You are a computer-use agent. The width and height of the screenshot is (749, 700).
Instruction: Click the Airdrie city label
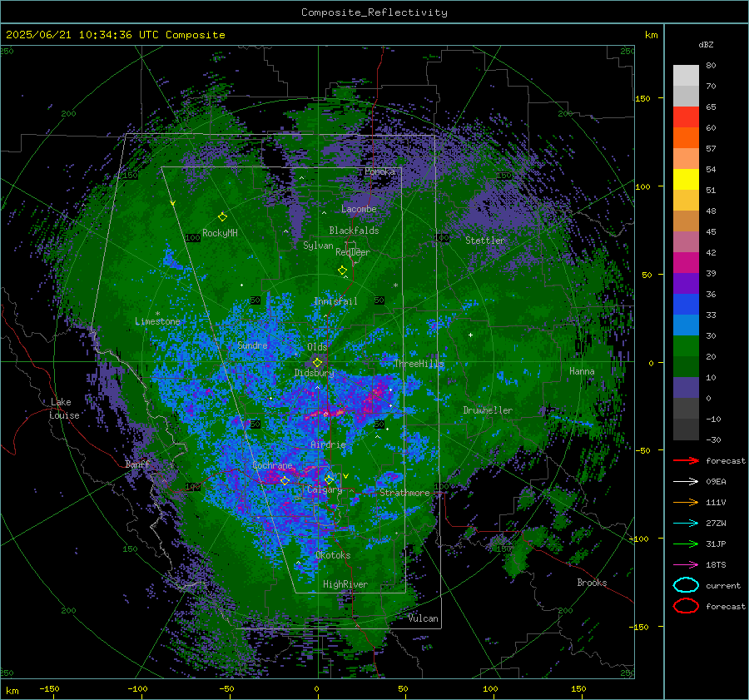(x=328, y=444)
